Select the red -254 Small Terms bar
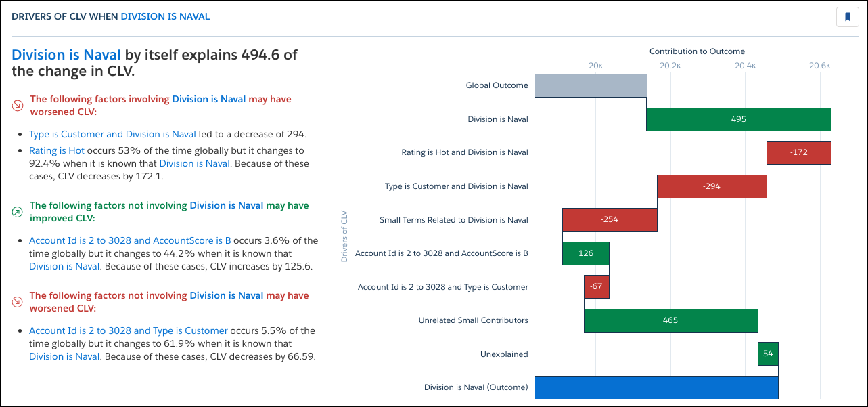 tap(609, 219)
